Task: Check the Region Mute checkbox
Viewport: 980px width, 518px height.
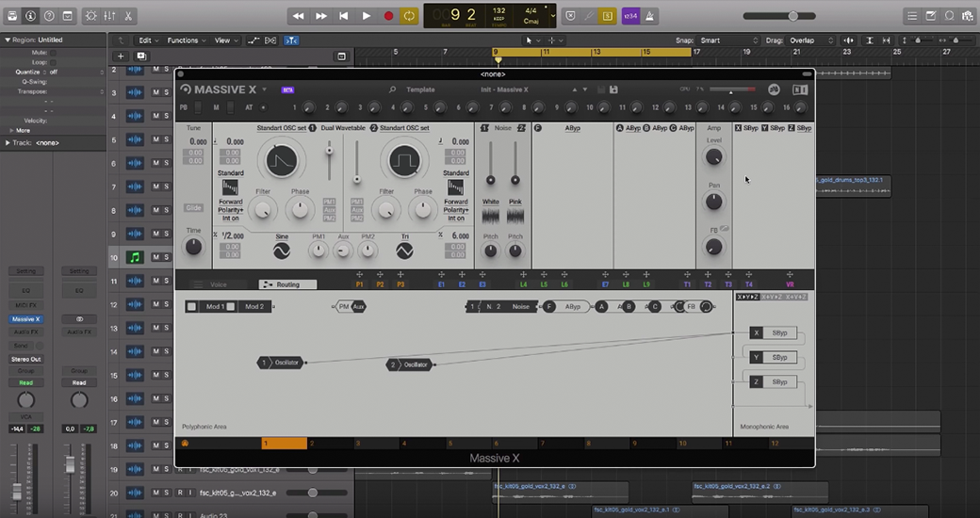Action: tap(53, 53)
